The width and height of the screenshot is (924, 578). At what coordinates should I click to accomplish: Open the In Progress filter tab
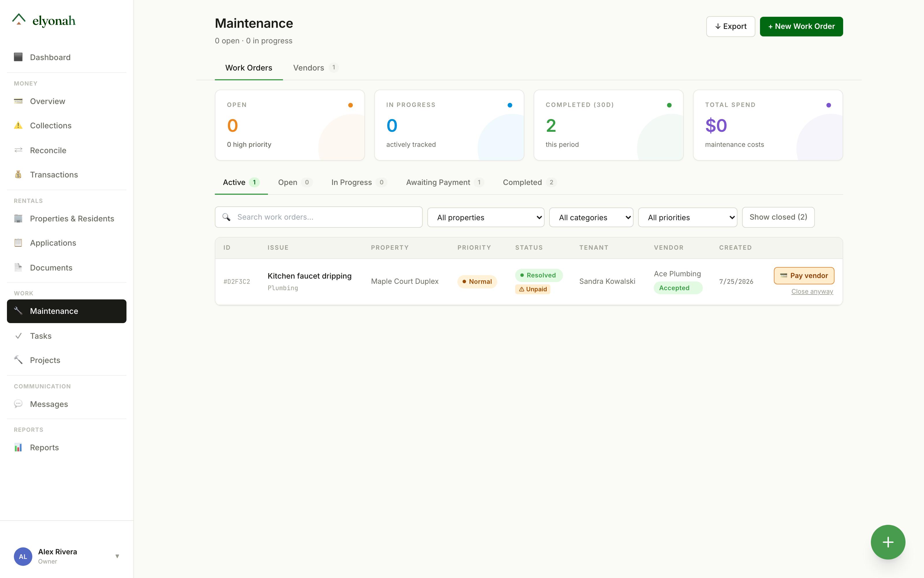(x=359, y=182)
